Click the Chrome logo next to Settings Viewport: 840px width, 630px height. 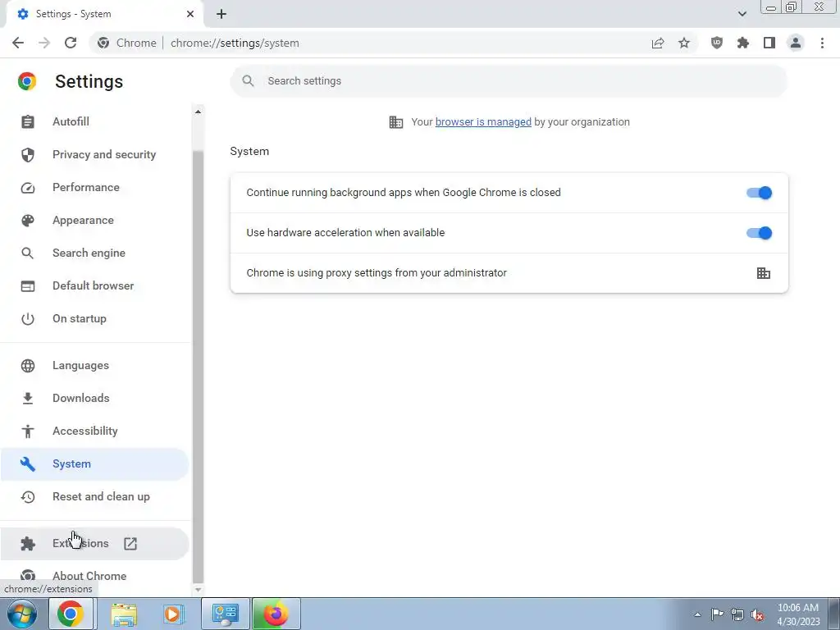[27, 81]
